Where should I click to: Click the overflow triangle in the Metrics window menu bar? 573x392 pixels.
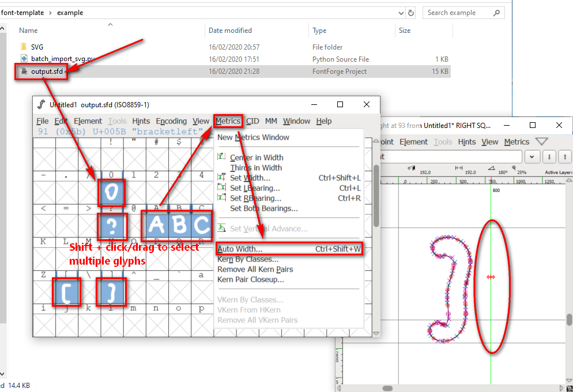coord(541,141)
